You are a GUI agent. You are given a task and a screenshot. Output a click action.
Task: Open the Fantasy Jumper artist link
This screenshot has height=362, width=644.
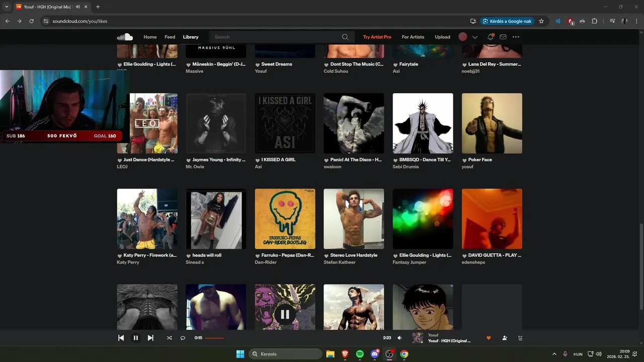coord(410,262)
